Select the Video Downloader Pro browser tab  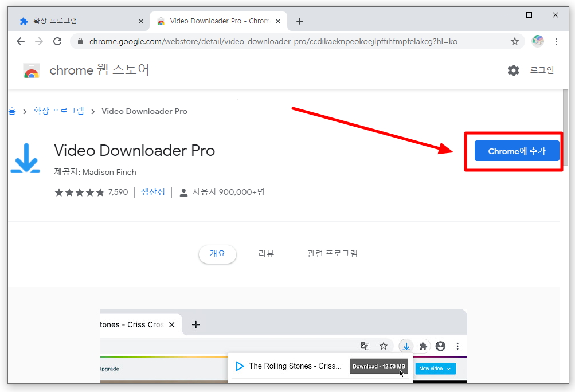pos(218,21)
